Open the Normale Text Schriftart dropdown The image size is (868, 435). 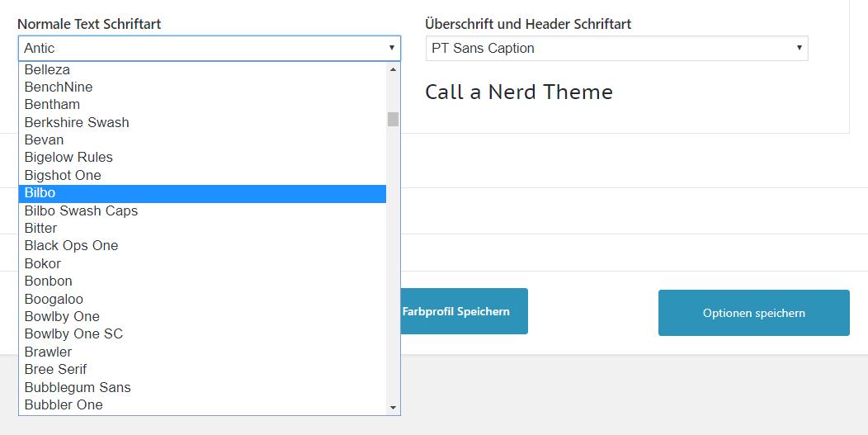tap(208, 49)
